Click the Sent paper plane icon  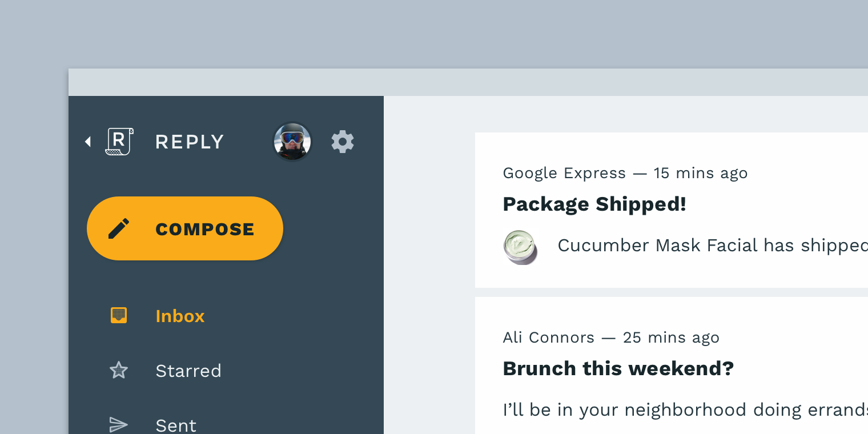click(x=119, y=424)
